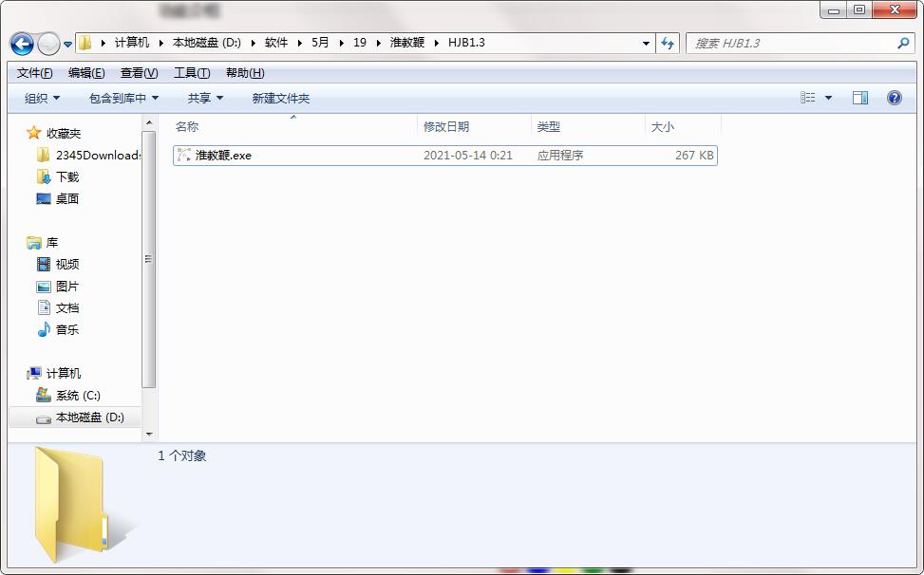This screenshot has width=924, height=575.
Task: Click the 收藏夹 star icon
Action: coord(33,133)
